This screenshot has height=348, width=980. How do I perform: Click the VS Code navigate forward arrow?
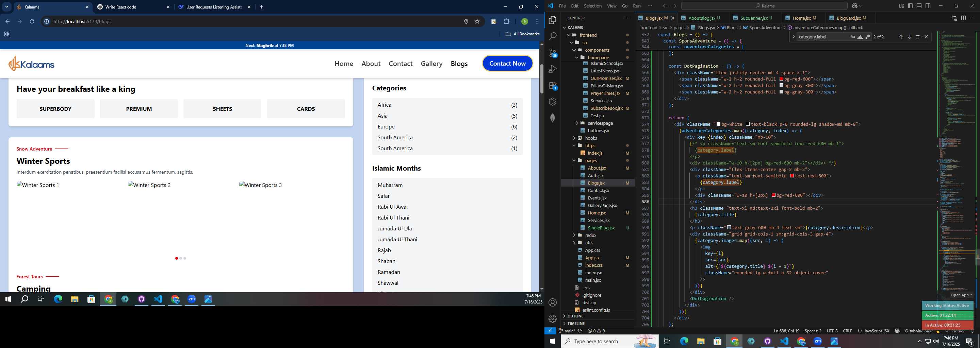674,6
